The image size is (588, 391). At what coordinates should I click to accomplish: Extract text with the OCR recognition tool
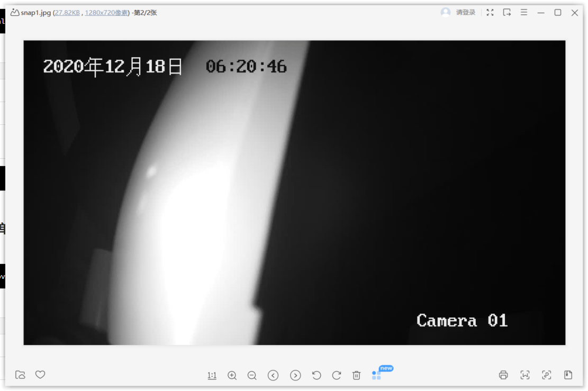click(525, 375)
